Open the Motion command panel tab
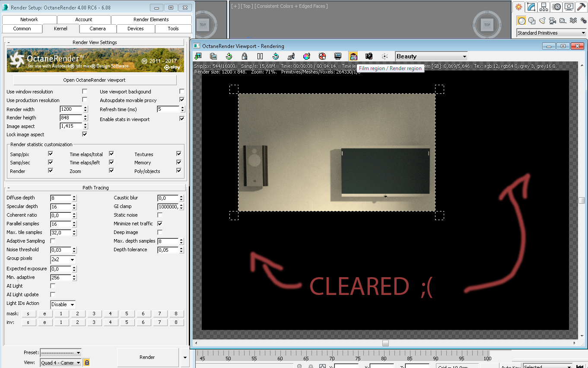The width and height of the screenshot is (588, 368). tap(556, 7)
